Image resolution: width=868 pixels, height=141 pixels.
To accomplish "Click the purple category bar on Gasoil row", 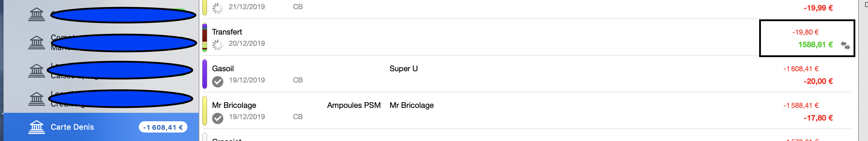I will click(205, 74).
